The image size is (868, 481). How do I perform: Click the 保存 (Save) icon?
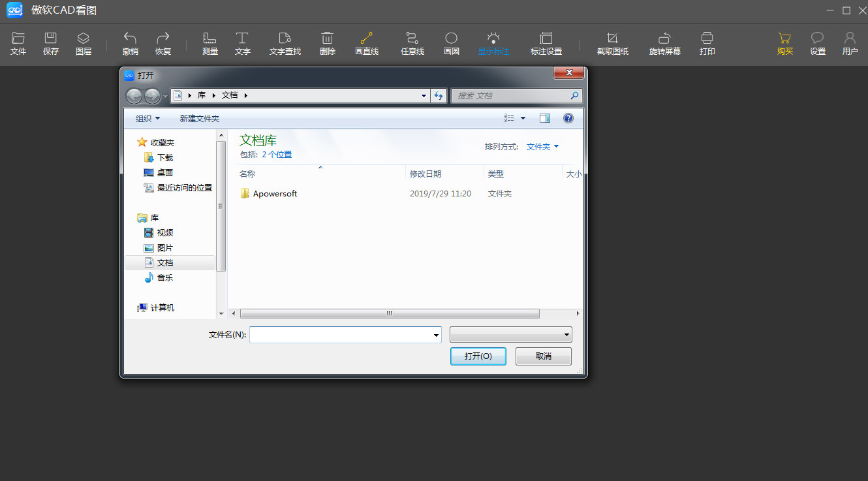point(51,44)
